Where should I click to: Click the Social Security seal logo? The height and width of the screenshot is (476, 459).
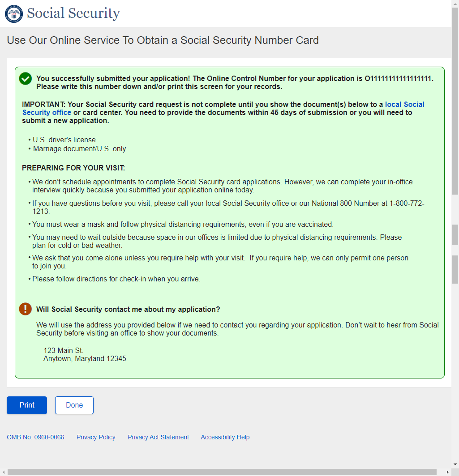(13, 13)
